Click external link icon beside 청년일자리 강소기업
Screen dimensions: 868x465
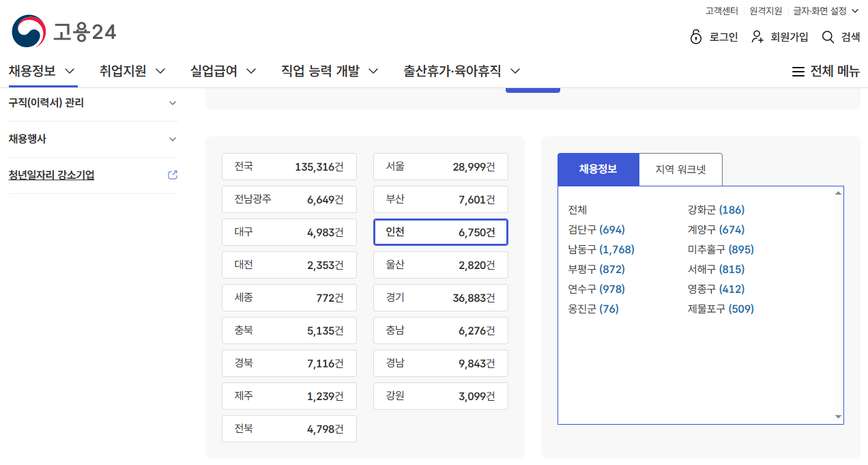173,175
